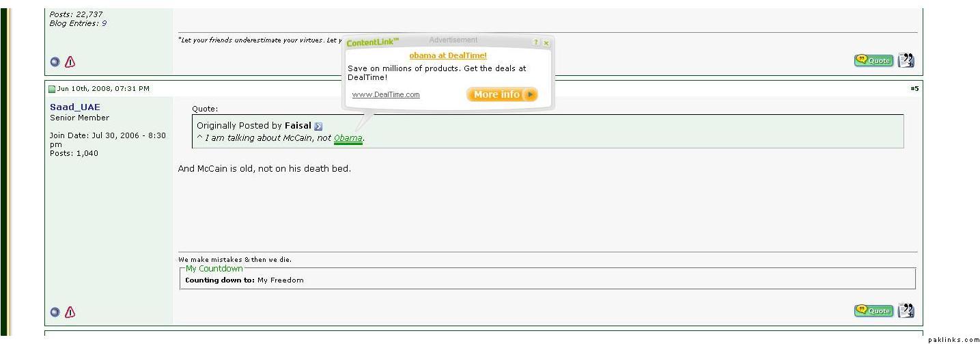
Task: Click the underlined Obama link in the quote
Action: [348, 138]
